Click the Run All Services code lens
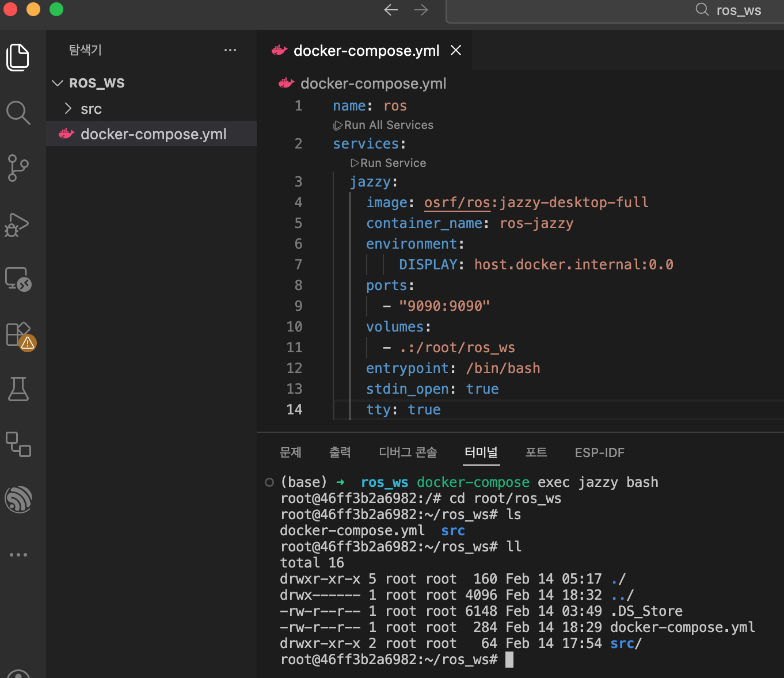The image size is (784, 678). tap(383, 125)
